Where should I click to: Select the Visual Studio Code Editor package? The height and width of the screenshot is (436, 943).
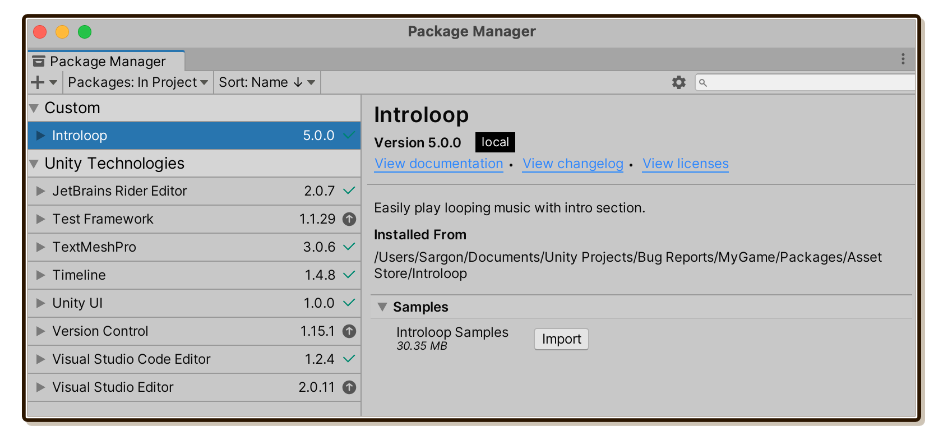tap(194, 359)
